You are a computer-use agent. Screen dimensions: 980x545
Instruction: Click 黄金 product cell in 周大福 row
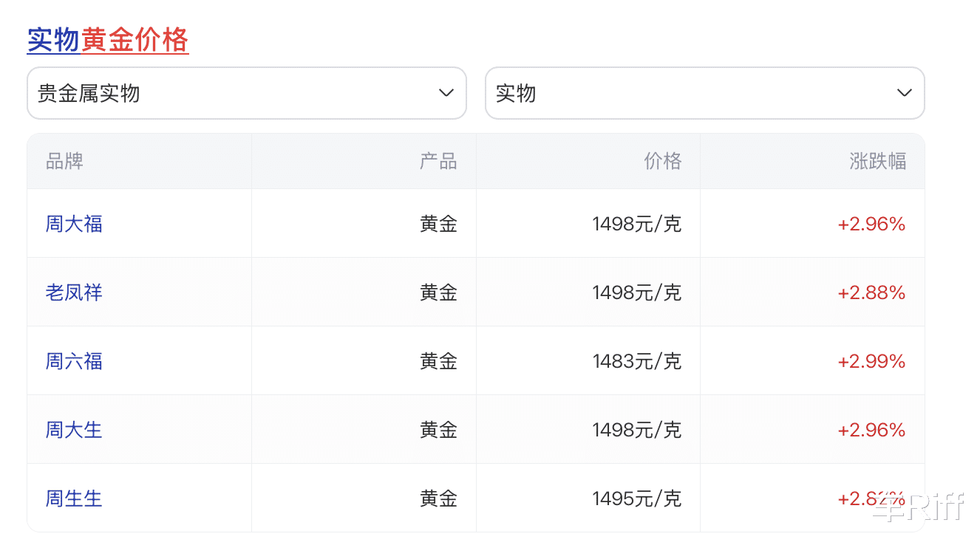pyautogui.click(x=438, y=224)
